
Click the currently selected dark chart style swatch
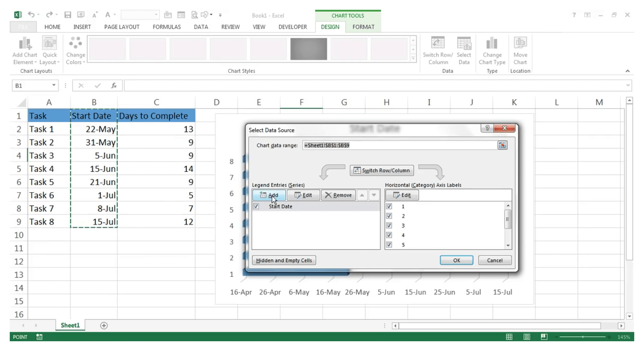(308, 48)
